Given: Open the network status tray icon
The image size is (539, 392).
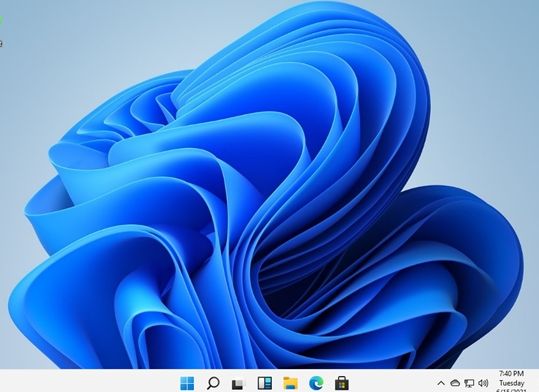Looking at the screenshot, I should pos(469,383).
